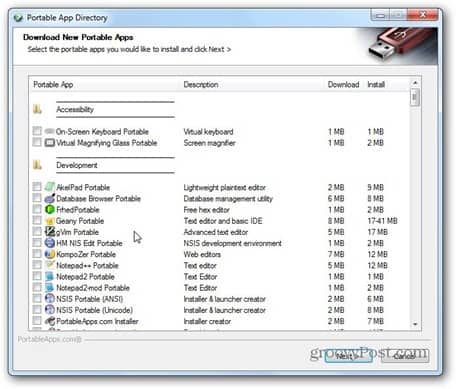
Task: Check the AkelPad Portable checkbox
Action: (37, 187)
